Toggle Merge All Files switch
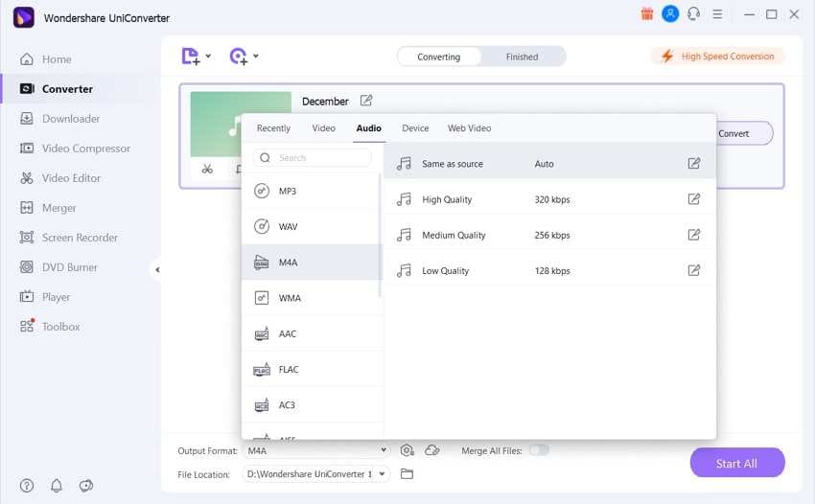 [x=539, y=450]
